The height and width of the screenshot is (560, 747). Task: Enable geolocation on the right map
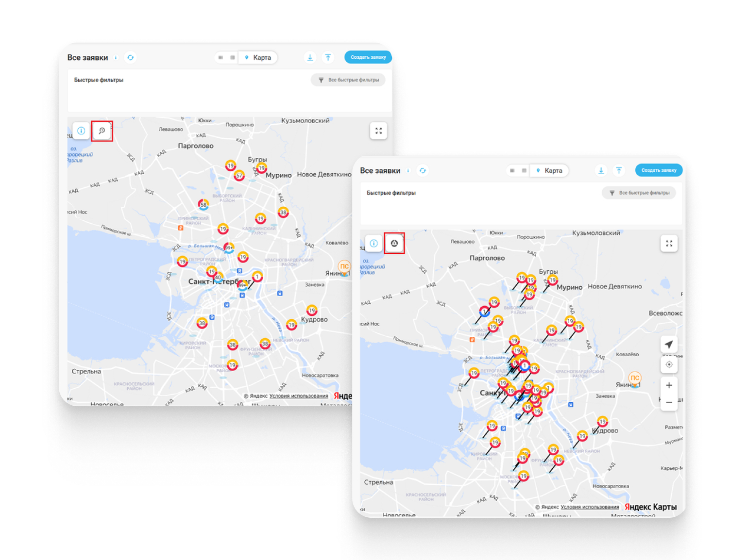coord(669,364)
